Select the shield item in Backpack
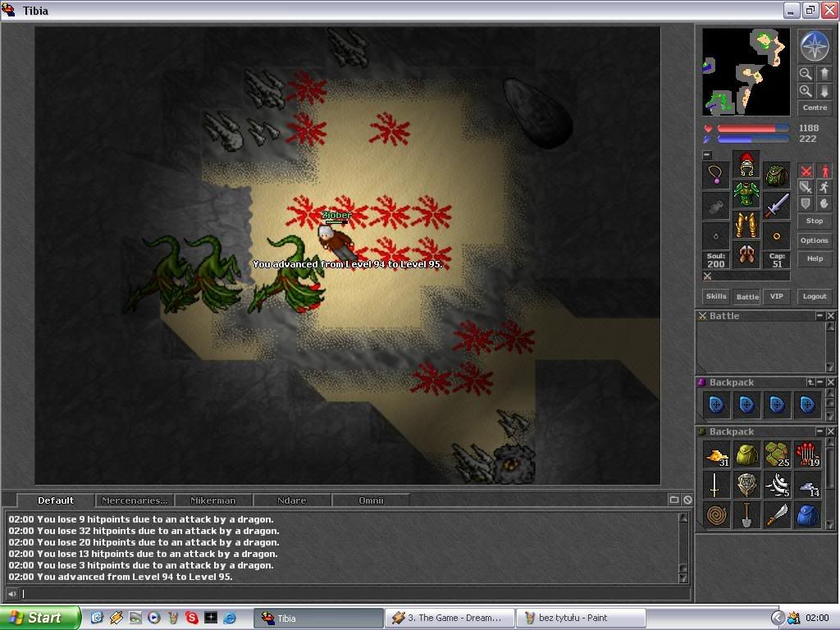The image size is (840, 630). (x=747, y=486)
